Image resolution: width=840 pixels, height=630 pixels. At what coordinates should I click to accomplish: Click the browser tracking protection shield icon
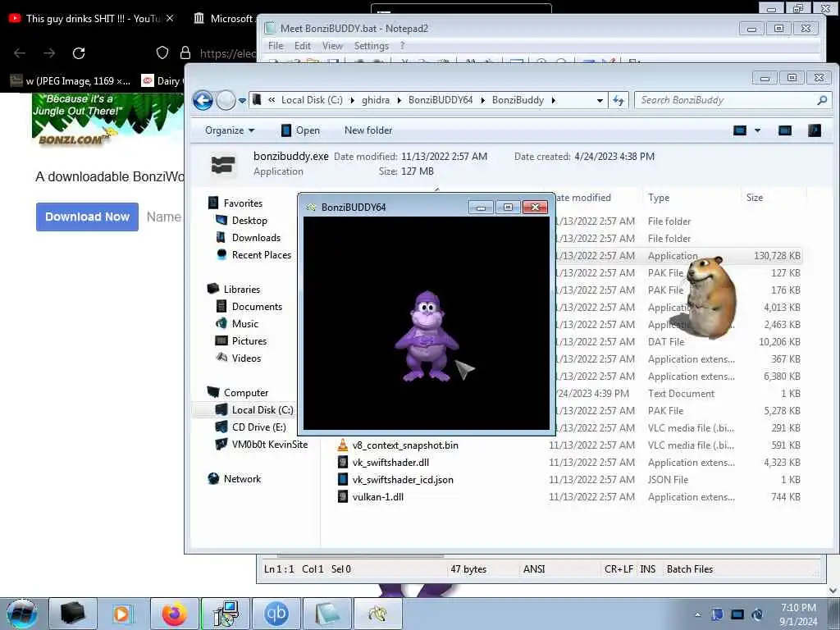(x=162, y=52)
